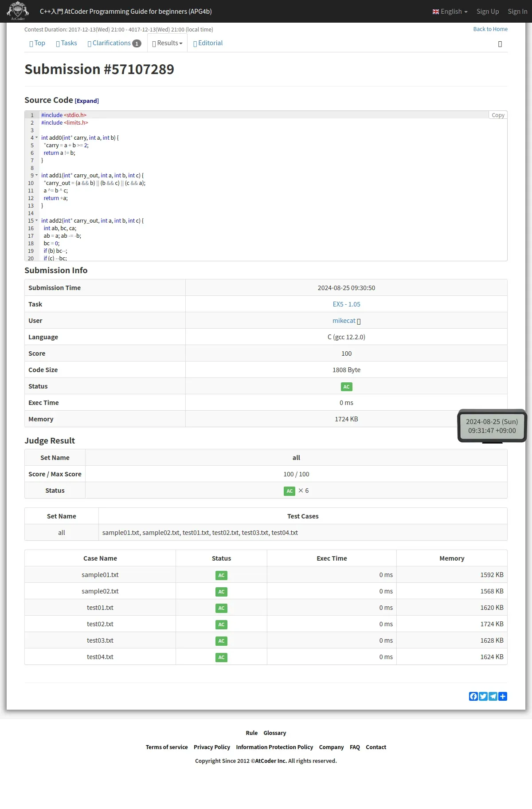The width and height of the screenshot is (532, 809).
Task: Click the AtCoder logo icon
Action: point(18,11)
